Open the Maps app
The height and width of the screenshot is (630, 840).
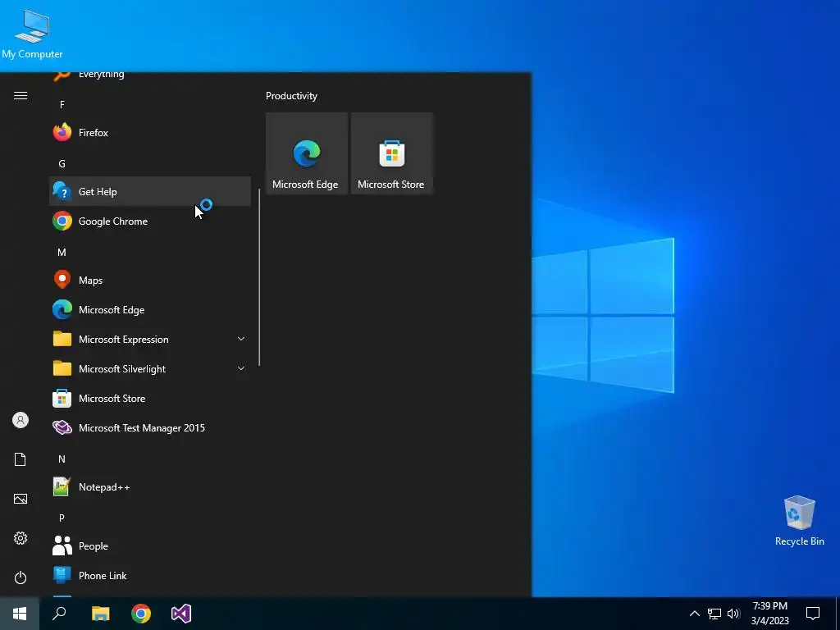point(150,280)
